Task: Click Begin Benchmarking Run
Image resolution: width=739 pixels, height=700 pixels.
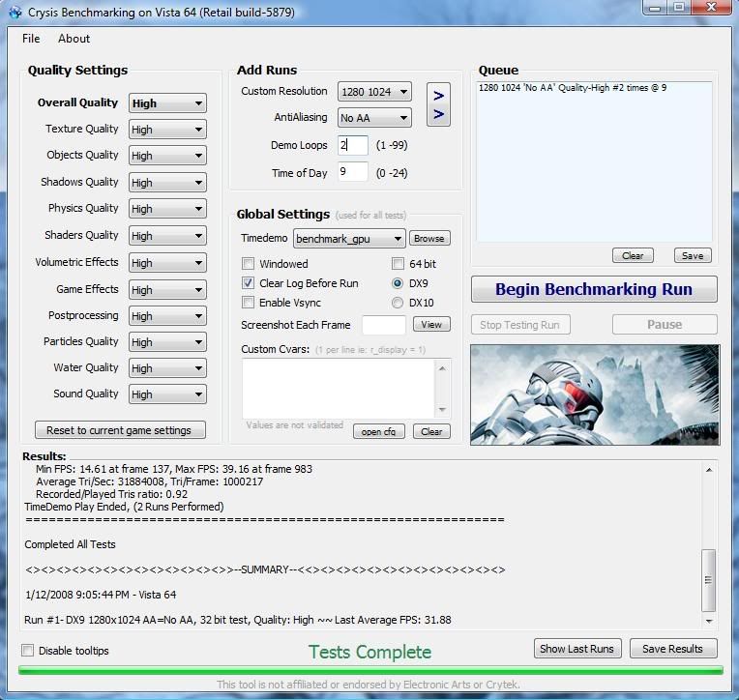Action: [x=594, y=289]
